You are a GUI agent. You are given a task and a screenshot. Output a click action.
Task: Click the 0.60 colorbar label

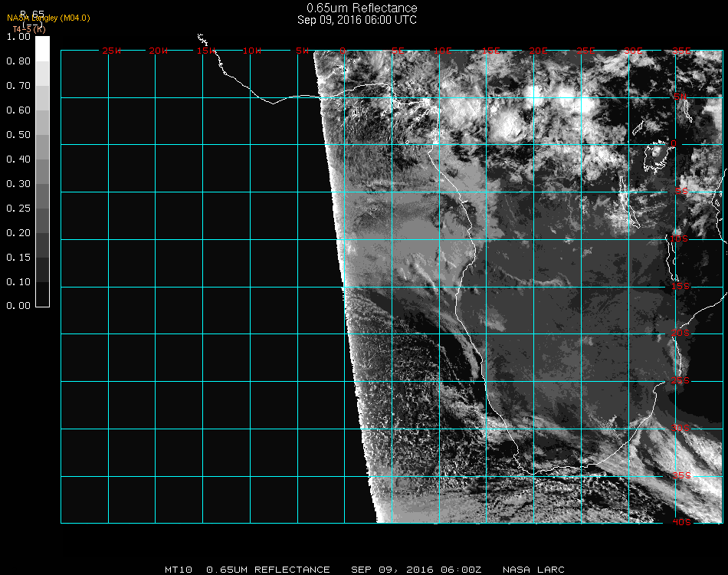(18, 110)
